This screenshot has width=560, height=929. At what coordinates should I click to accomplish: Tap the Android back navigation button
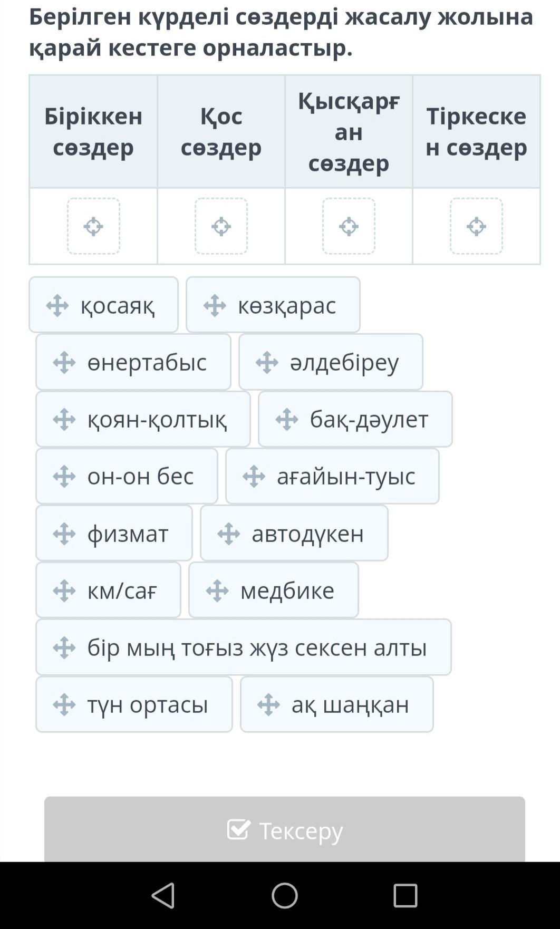[163, 895]
